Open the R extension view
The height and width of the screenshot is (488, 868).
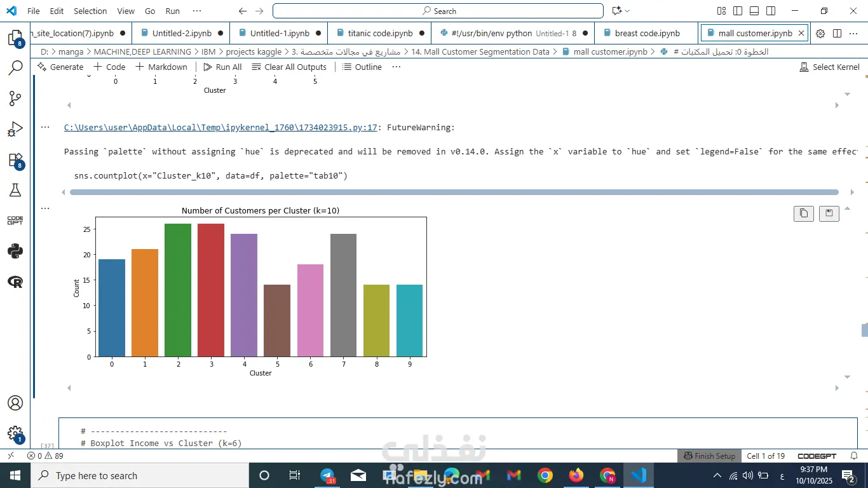pos(15,281)
